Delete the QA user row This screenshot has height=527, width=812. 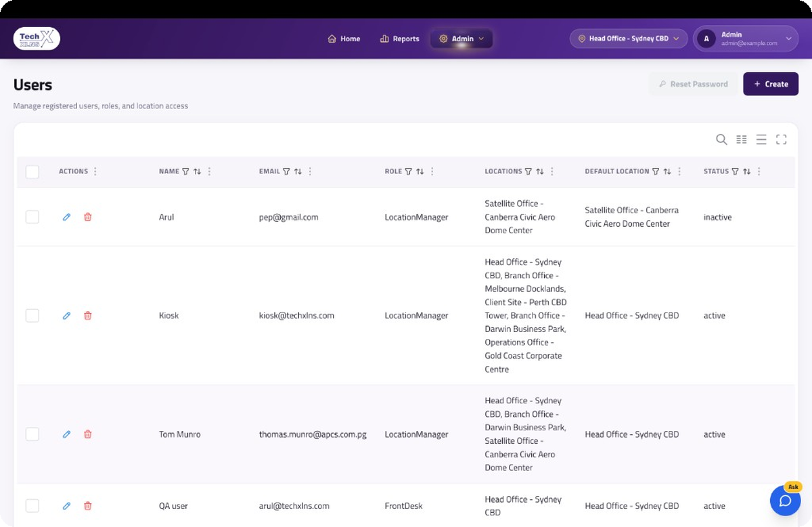point(87,505)
